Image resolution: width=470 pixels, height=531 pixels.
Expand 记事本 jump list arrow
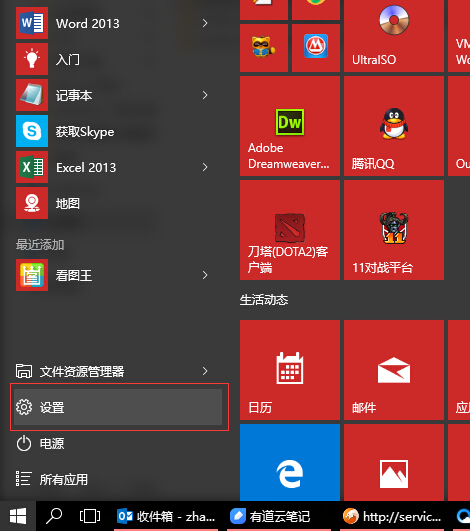pyautogui.click(x=205, y=95)
